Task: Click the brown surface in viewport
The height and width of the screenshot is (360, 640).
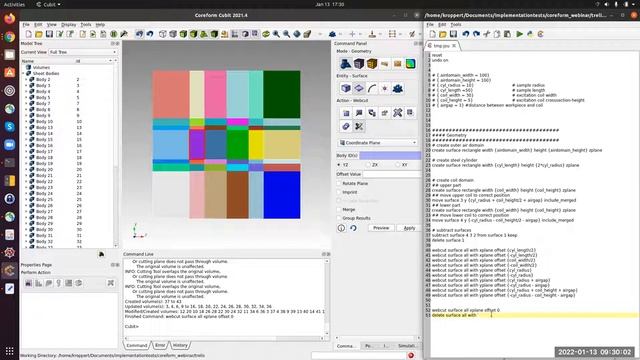Action: tap(238, 195)
